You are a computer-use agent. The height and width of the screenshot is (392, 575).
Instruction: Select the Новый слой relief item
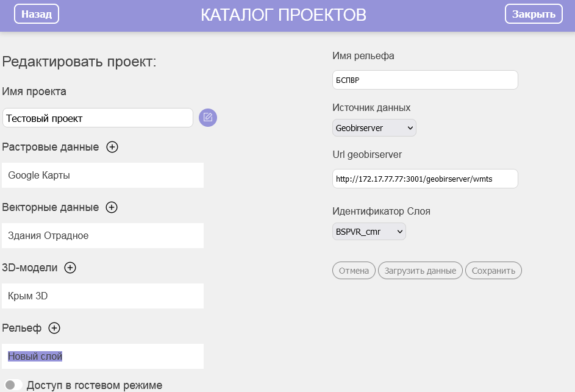pyautogui.click(x=102, y=356)
